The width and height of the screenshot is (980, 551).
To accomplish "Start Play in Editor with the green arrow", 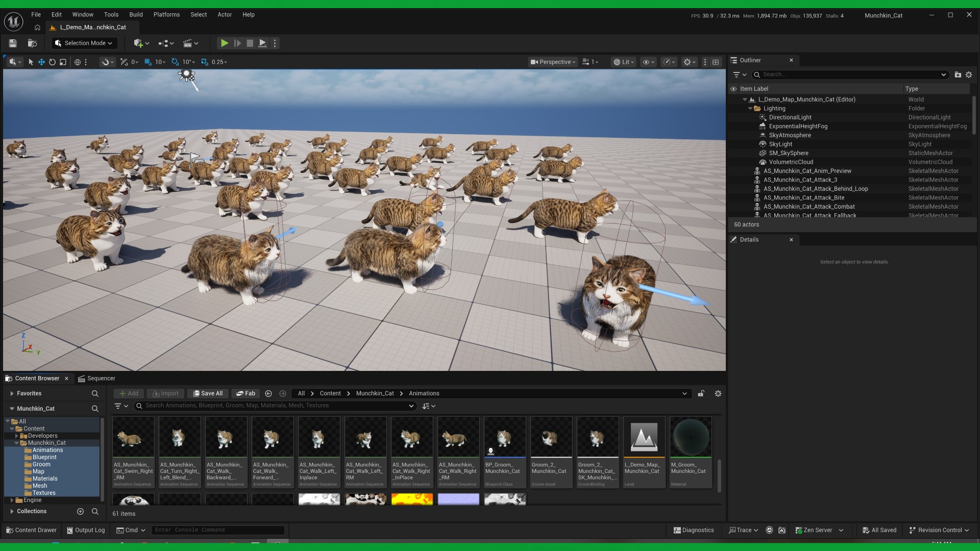I will point(224,43).
